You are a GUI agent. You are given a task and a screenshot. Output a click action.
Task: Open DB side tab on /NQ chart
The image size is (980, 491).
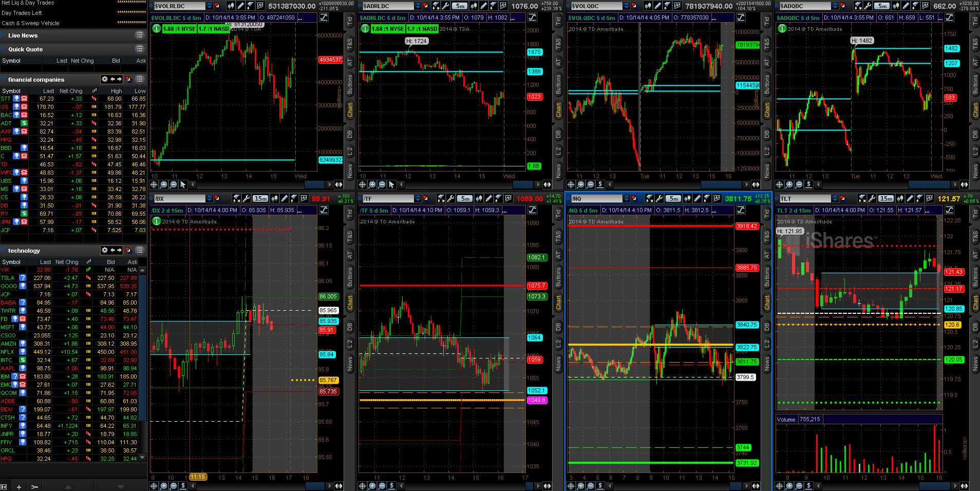767,327
